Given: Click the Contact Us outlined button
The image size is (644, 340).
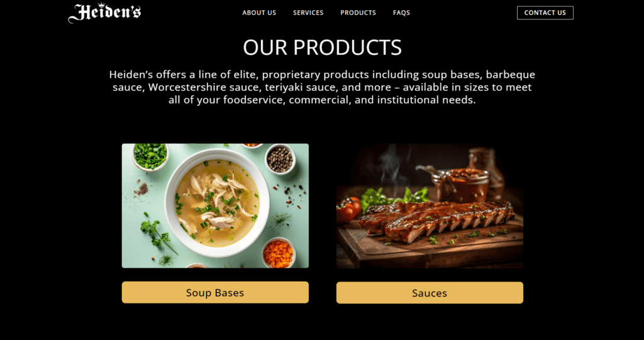Looking at the screenshot, I should (x=545, y=13).
